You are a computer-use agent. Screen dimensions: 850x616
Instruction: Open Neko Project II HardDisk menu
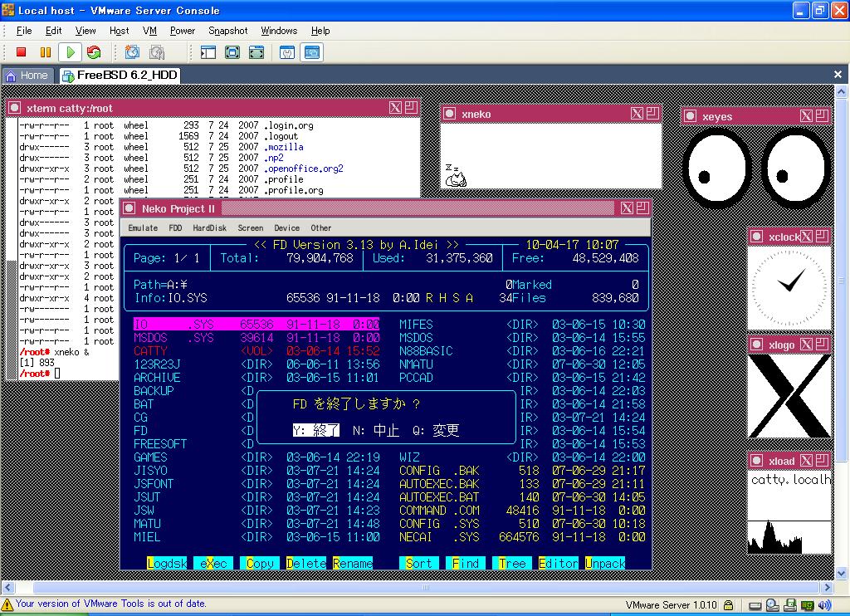click(210, 227)
